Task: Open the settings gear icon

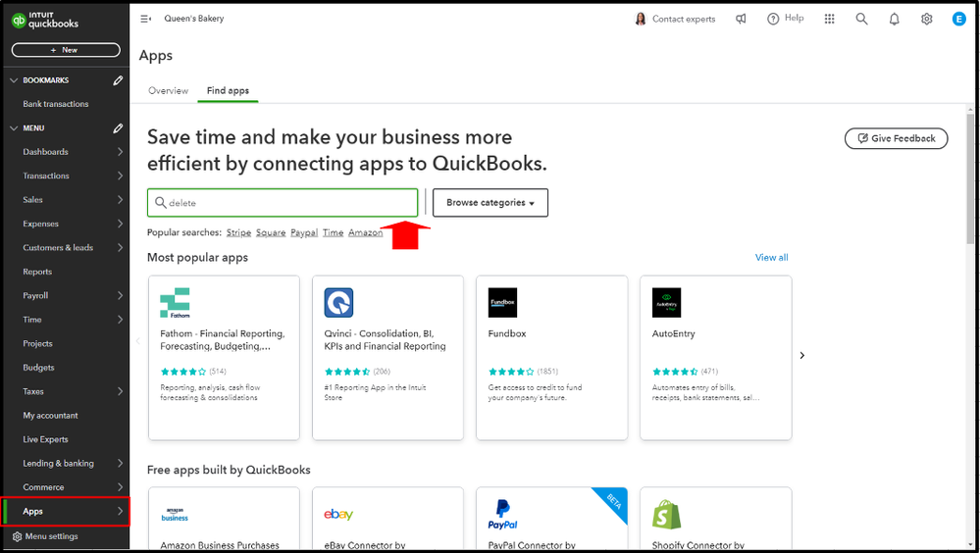Action: (x=927, y=19)
